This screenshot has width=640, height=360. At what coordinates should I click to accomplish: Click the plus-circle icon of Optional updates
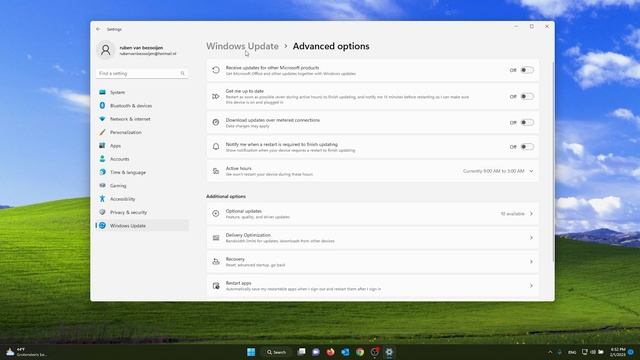(216, 213)
